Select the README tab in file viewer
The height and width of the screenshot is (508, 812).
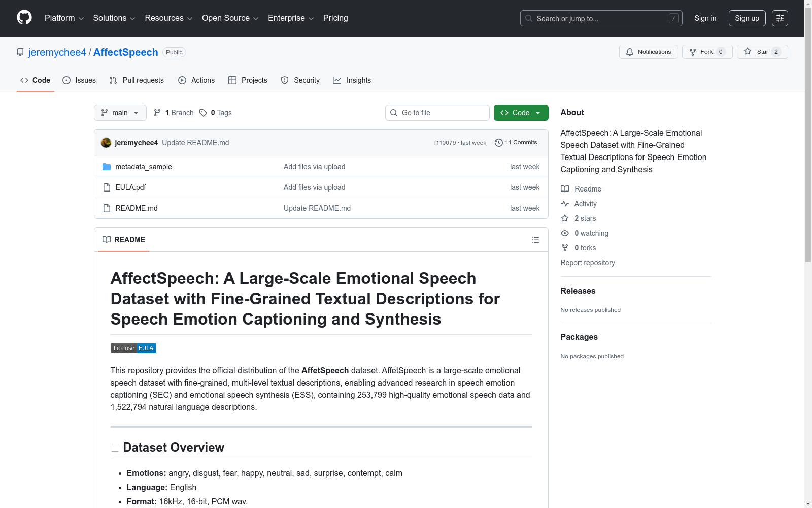point(124,240)
